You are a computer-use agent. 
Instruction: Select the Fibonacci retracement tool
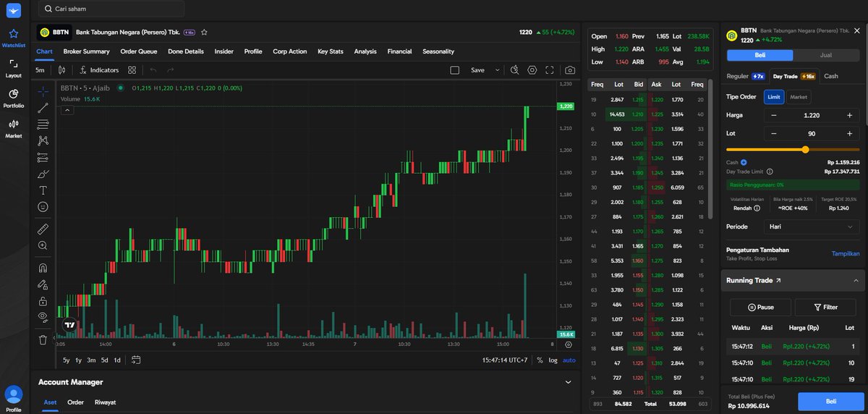43,124
